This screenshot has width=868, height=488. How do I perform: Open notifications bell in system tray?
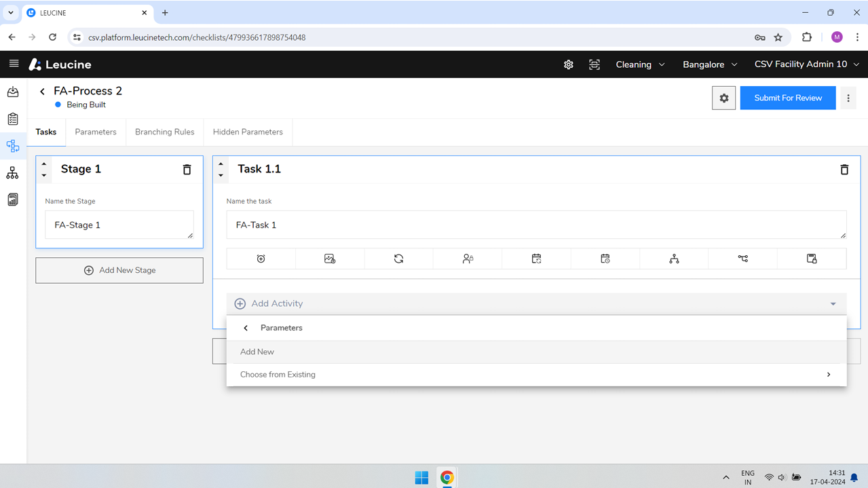click(854, 478)
